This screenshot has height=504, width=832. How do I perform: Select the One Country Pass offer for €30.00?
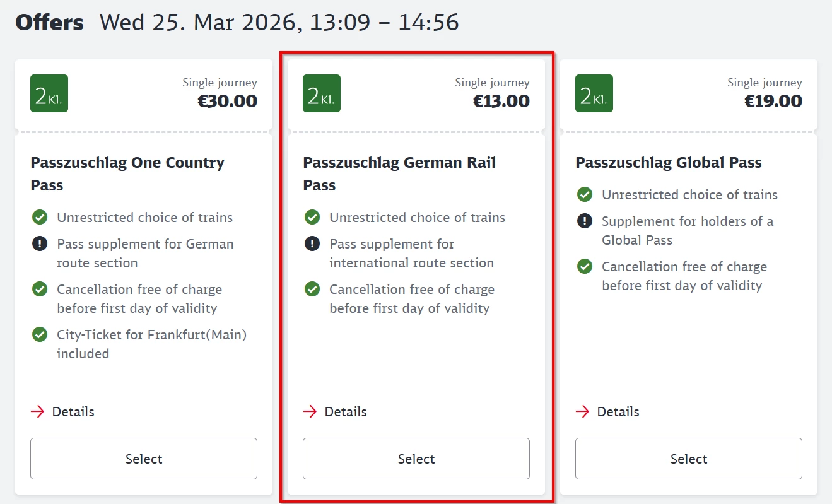click(x=144, y=459)
